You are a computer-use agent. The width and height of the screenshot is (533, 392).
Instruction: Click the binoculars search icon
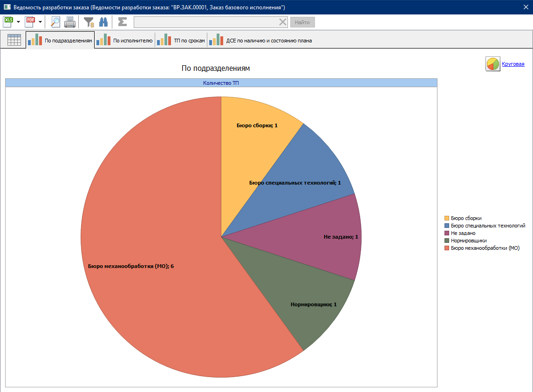pos(103,21)
